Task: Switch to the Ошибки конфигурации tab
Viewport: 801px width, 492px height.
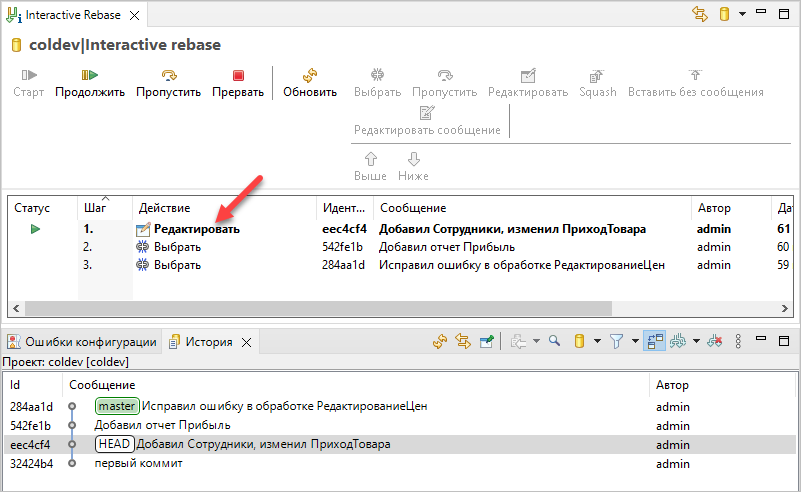Action: pos(82,342)
